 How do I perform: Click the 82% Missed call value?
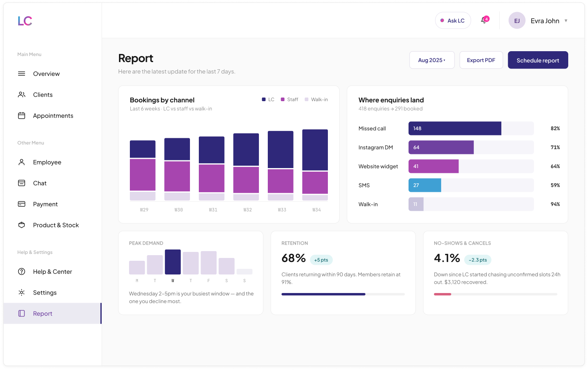[x=555, y=129]
